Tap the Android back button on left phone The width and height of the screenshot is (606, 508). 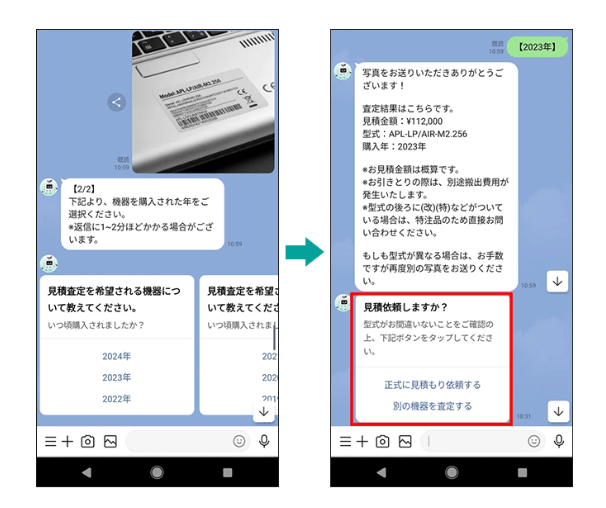click(87, 472)
